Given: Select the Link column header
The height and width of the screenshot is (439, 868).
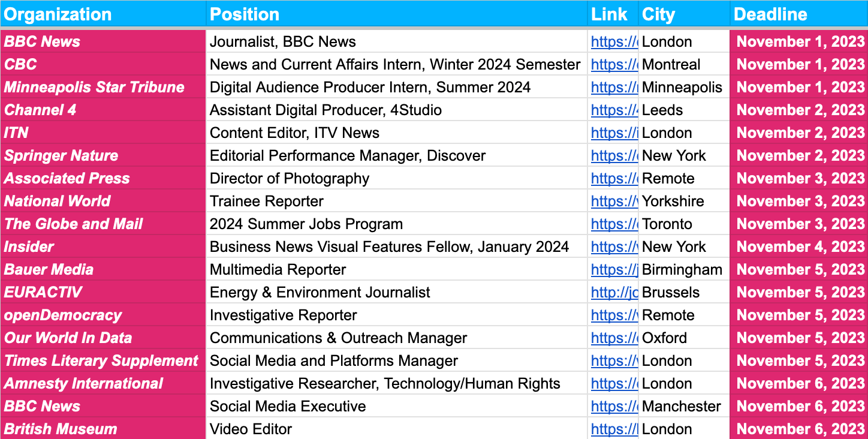Looking at the screenshot, I should click(609, 14).
